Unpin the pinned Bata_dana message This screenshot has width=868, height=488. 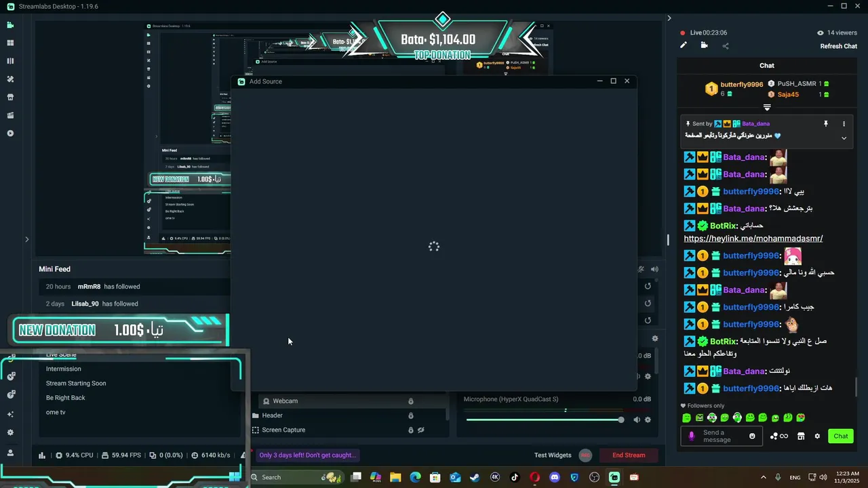click(826, 124)
